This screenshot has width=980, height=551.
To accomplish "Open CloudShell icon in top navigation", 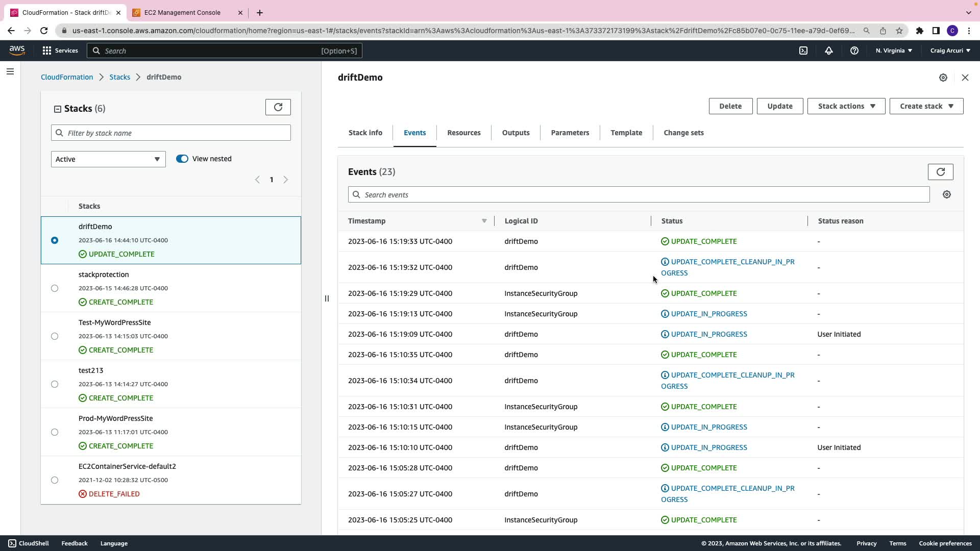I will click(x=803, y=51).
